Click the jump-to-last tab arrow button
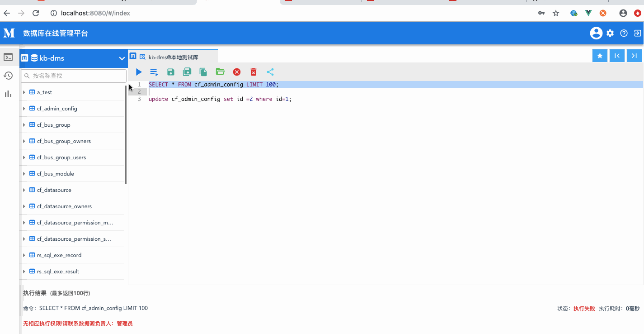Viewport: 644px width, 334px height. click(634, 56)
